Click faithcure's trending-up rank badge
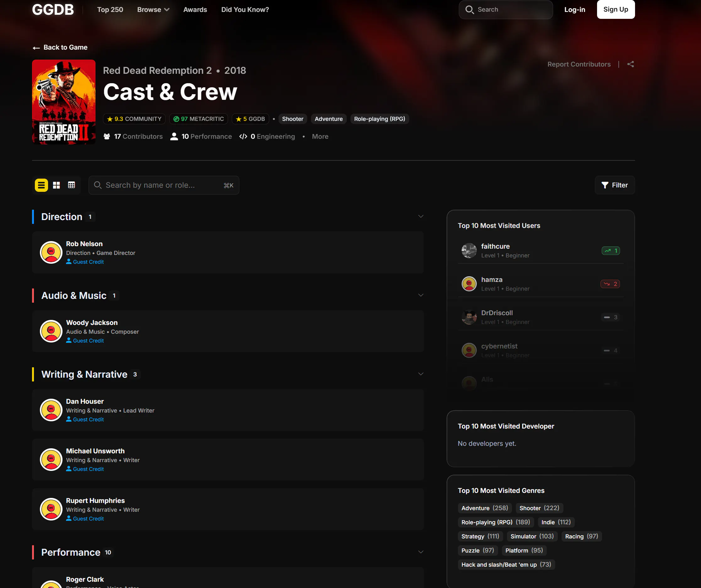 point(611,251)
